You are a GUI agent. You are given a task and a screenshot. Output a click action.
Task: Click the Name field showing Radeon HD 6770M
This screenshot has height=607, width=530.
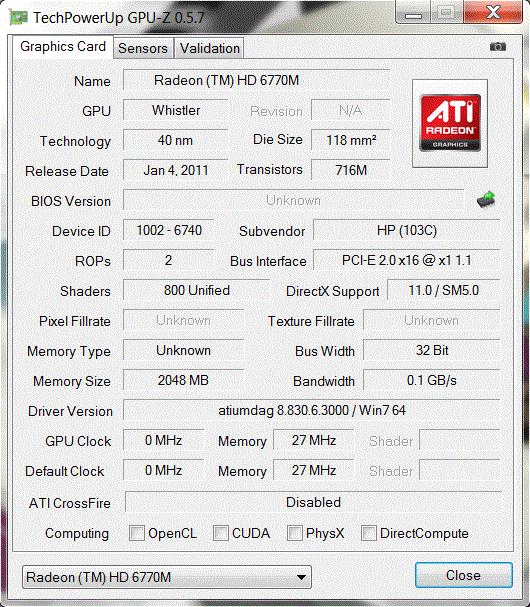point(256,80)
